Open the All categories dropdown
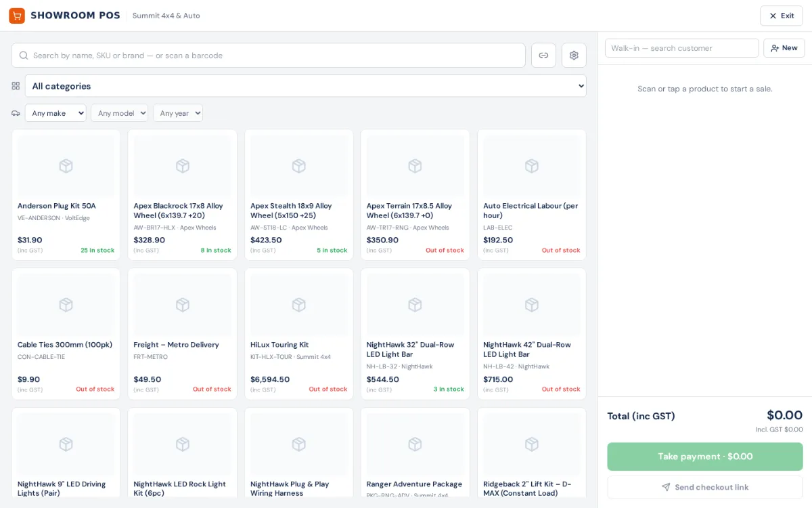Image resolution: width=812 pixels, height=508 pixels. pyautogui.click(x=306, y=86)
